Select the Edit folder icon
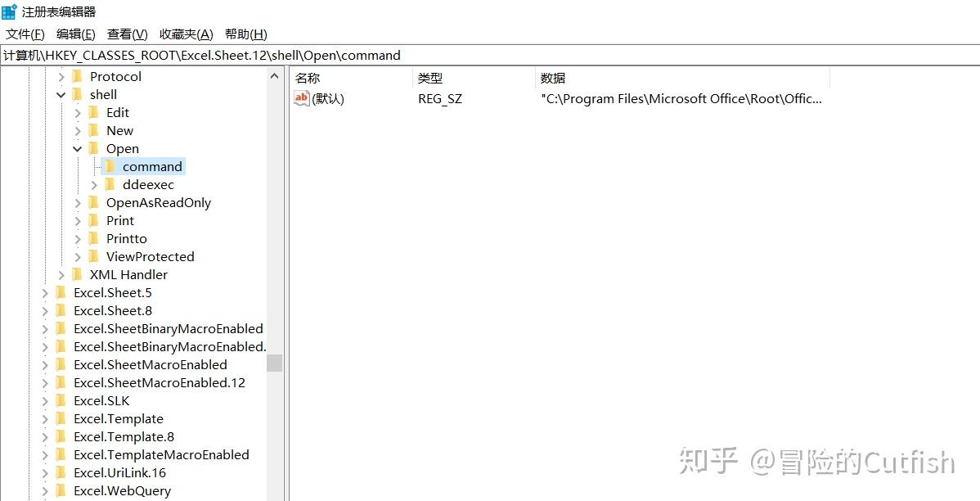This screenshot has height=501, width=980. coord(94,113)
